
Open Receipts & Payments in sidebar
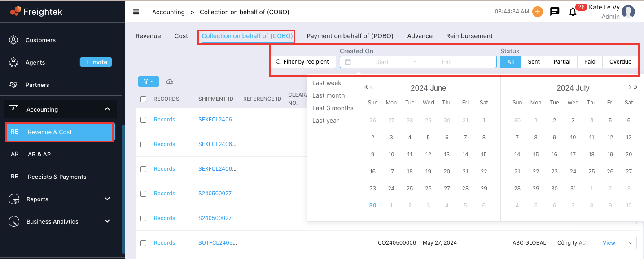coord(57,177)
